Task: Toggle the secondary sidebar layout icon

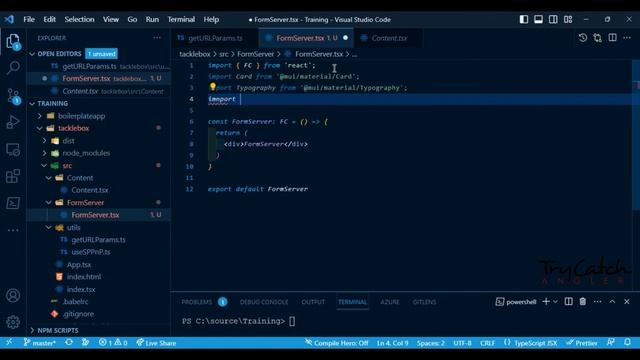Action: tap(553, 19)
